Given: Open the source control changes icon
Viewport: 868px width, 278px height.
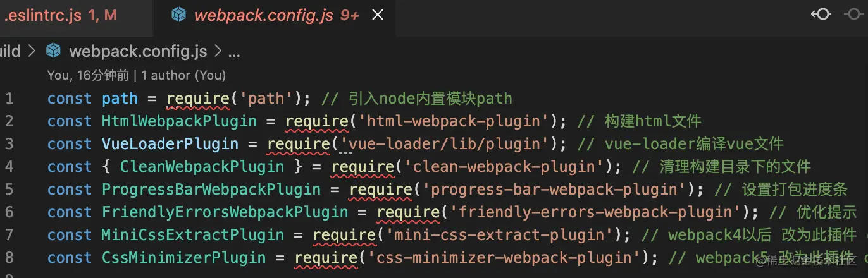Looking at the screenshot, I should (821, 15).
